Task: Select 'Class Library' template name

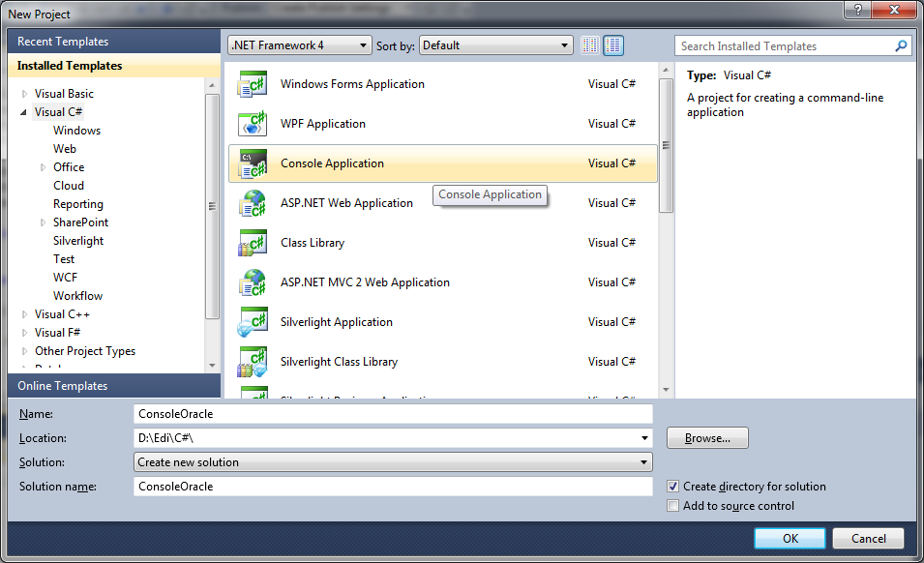Action: coord(313,243)
